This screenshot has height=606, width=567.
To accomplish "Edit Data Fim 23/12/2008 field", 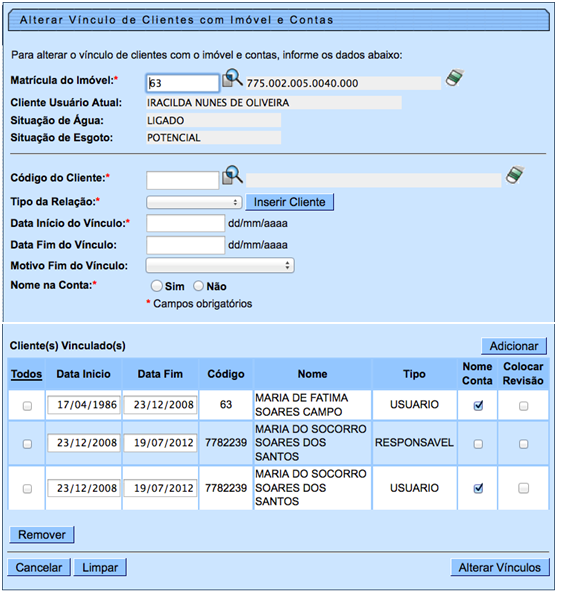I will click(160, 405).
